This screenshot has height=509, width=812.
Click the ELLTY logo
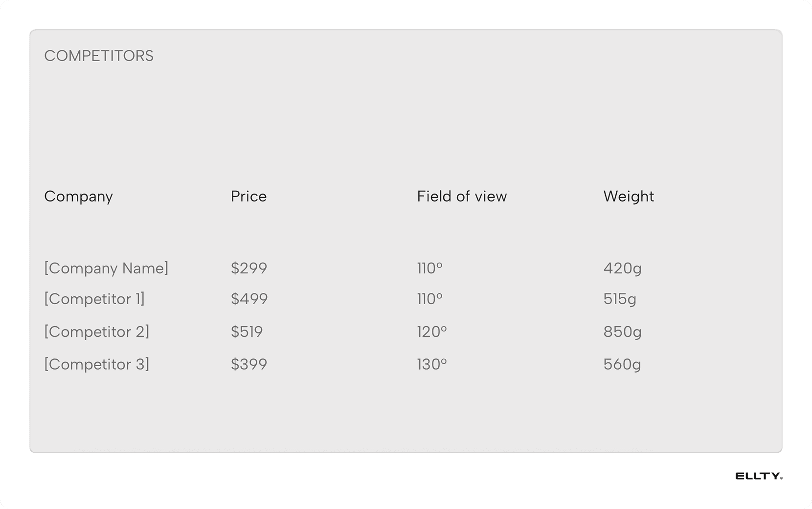759,476
